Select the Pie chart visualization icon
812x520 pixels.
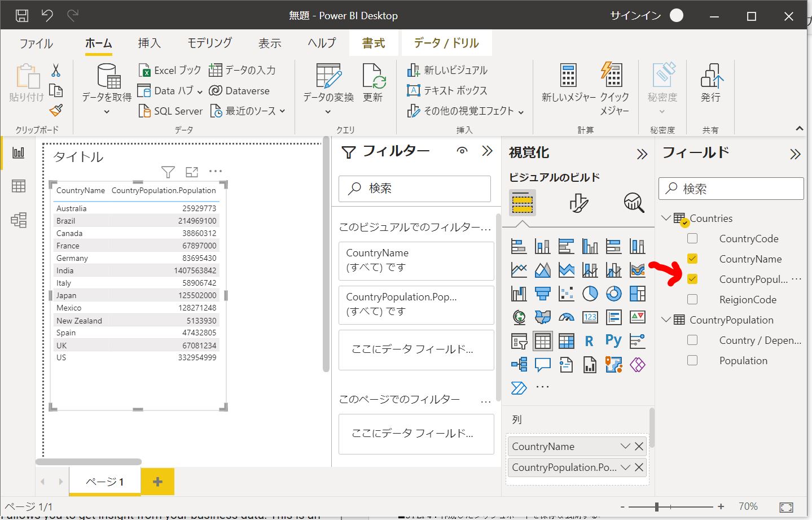[x=590, y=294]
